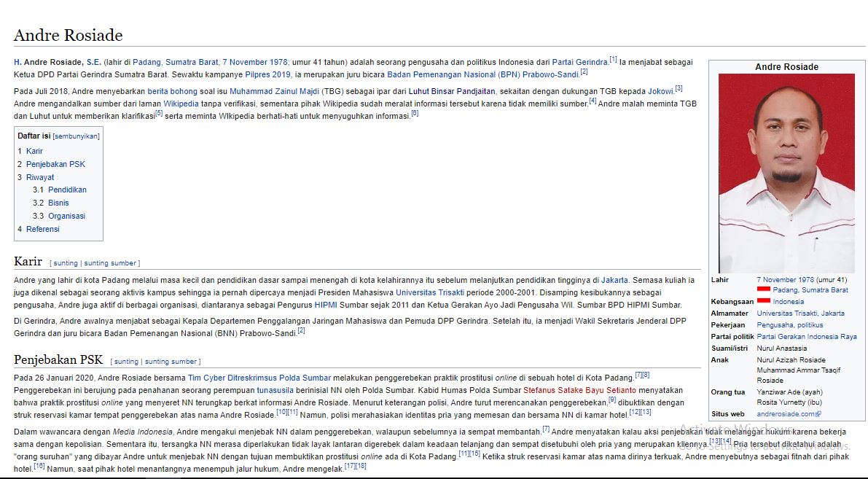Click the spouse name Nurul Anastasia
The height and width of the screenshot is (479, 868).
(782, 348)
